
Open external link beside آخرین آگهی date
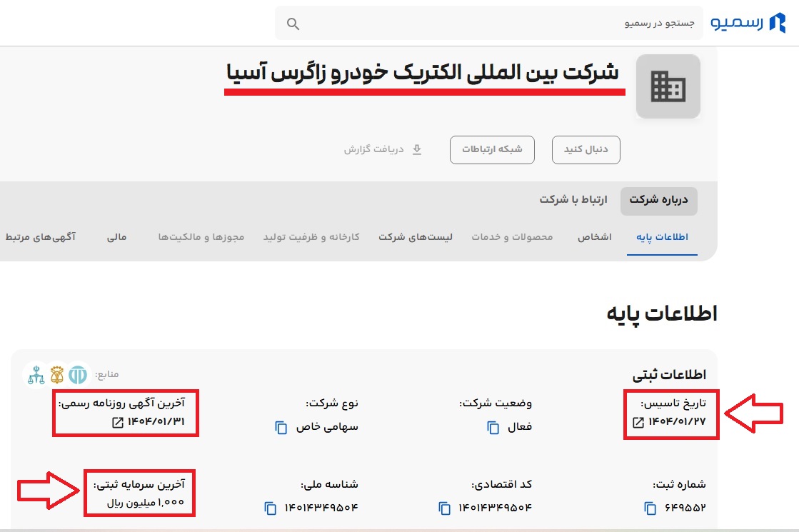click(118, 422)
